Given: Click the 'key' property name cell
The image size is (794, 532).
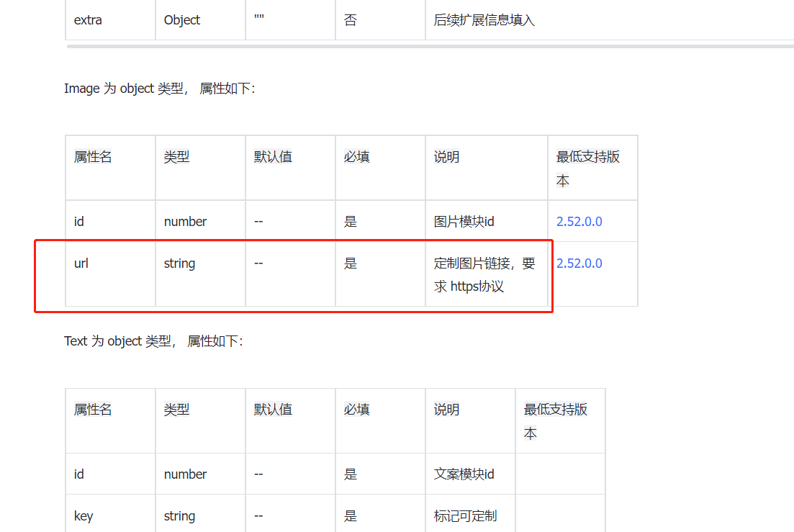Looking at the screenshot, I should 84,516.
